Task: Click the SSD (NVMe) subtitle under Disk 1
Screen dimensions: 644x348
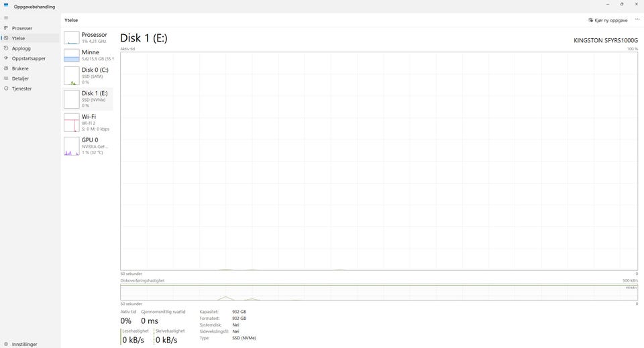Action: pos(94,100)
